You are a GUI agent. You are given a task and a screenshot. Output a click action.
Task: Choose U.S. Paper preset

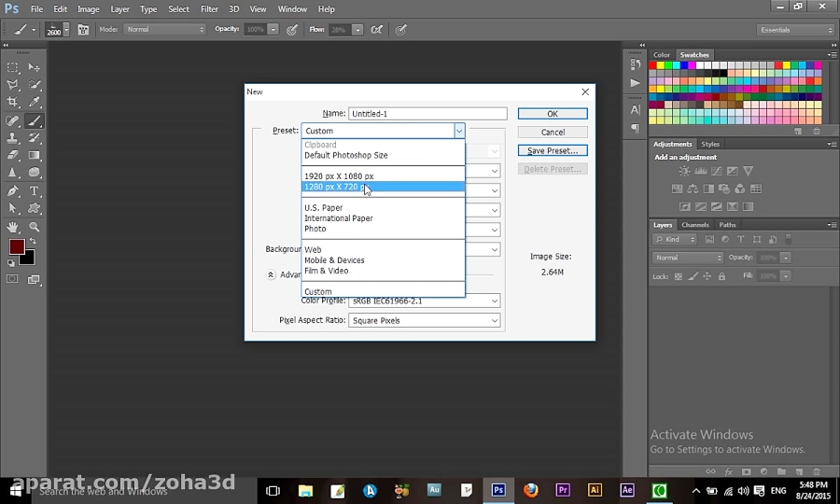324,208
